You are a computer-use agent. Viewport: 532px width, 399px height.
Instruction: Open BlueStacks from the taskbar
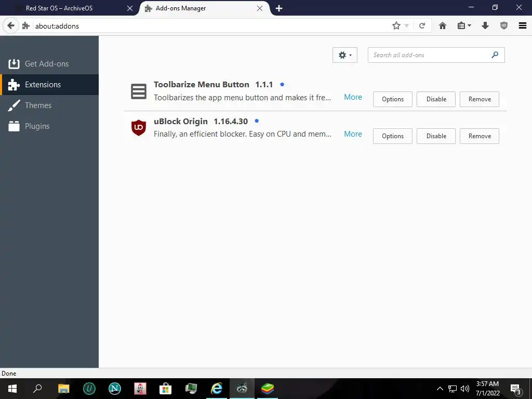tap(268, 389)
